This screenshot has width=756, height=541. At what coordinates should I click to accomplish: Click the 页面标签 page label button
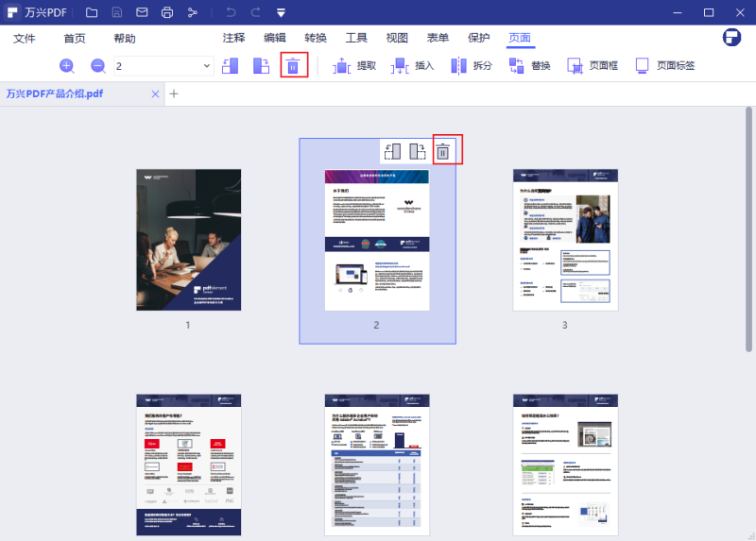[665, 66]
